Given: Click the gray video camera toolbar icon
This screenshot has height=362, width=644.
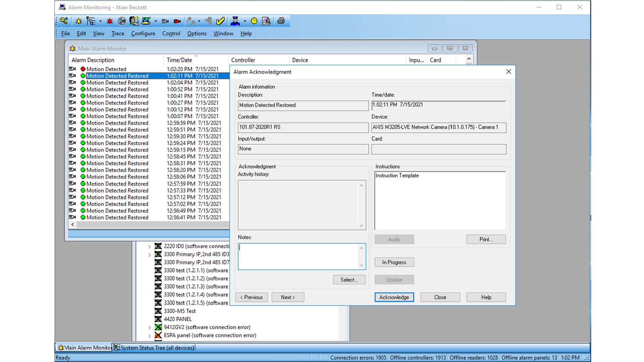Looking at the screenshot, I should point(165,21).
